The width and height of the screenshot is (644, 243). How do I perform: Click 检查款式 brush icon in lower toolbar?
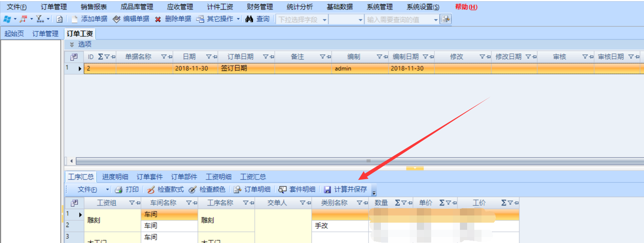151,190
